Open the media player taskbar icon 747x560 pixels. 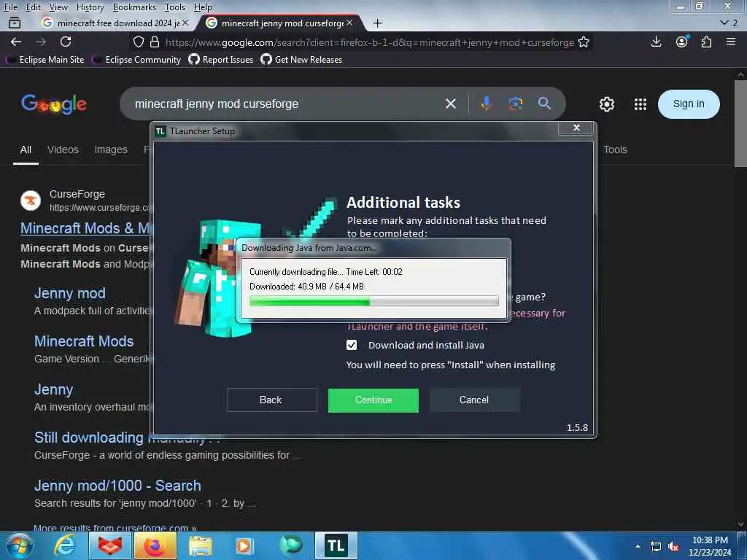coord(244,545)
